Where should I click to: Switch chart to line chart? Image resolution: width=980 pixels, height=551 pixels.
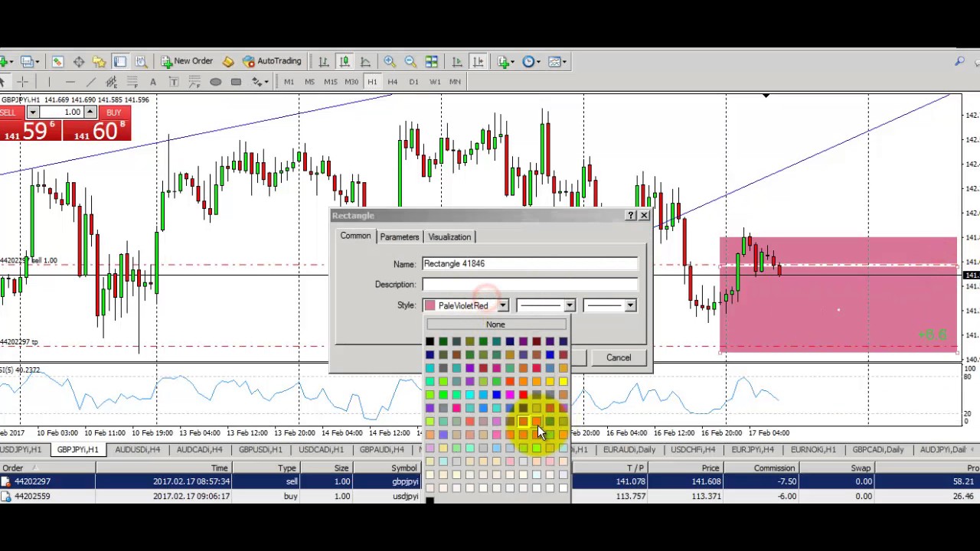tap(365, 61)
